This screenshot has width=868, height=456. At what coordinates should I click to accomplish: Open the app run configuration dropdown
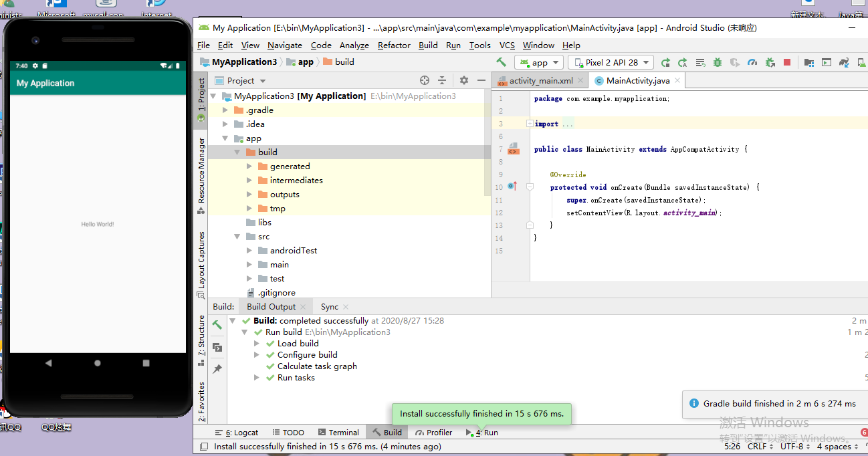click(540, 62)
